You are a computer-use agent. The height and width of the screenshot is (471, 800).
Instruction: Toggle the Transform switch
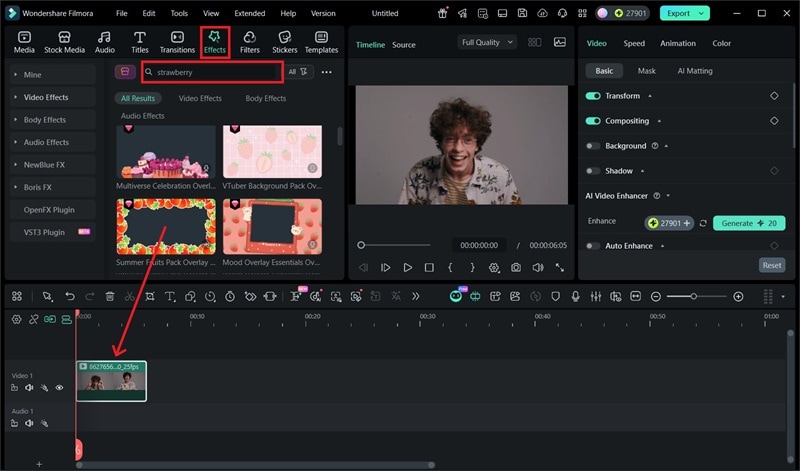[x=593, y=96]
